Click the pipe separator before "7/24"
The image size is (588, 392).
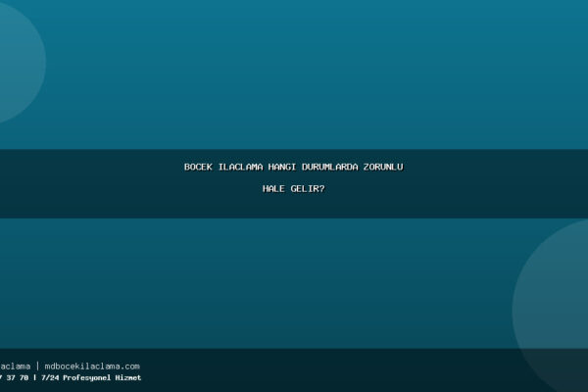click(x=34, y=377)
